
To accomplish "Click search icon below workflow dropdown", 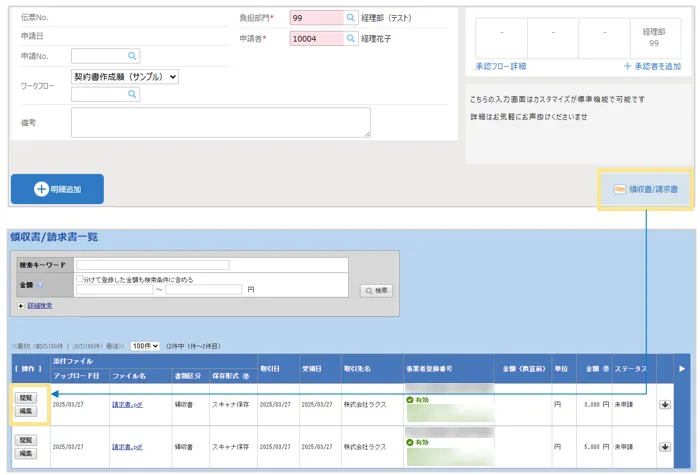I will point(133,94).
